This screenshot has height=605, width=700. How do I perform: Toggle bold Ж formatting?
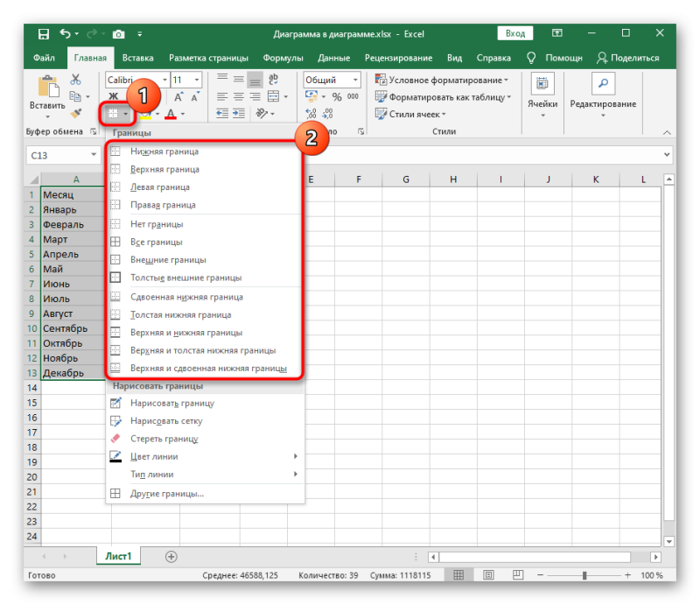[114, 96]
